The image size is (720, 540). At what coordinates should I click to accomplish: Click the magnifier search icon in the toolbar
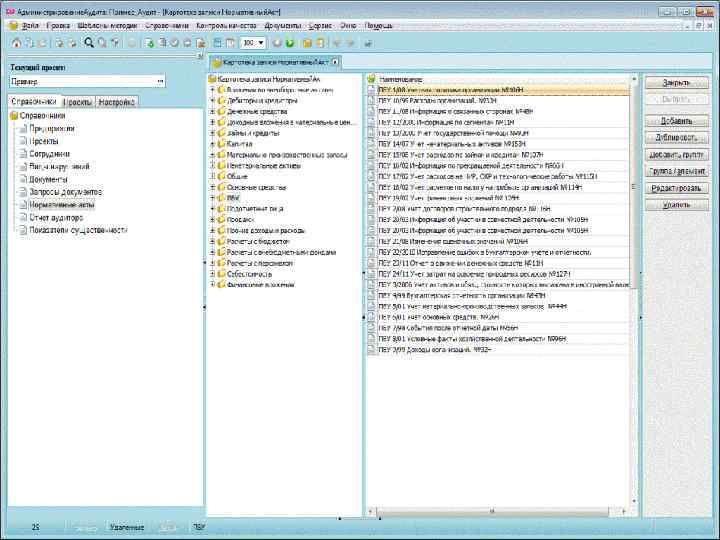[88, 43]
